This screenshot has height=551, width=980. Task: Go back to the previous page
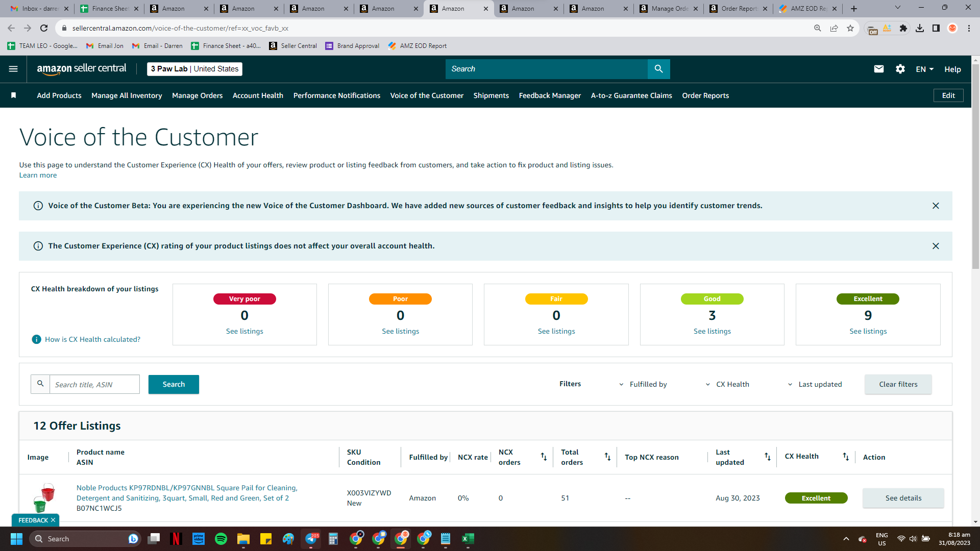coord(11,28)
